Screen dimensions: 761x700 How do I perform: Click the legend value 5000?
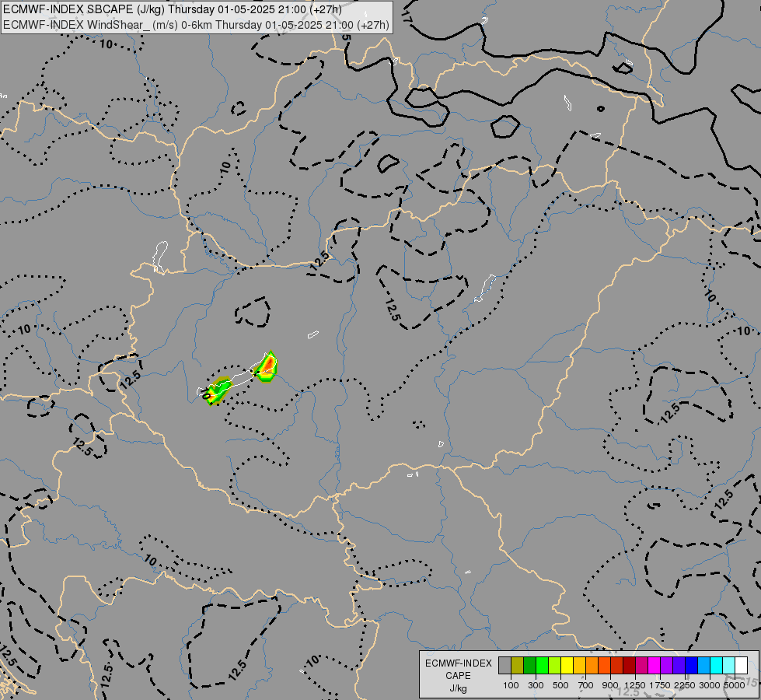click(735, 685)
